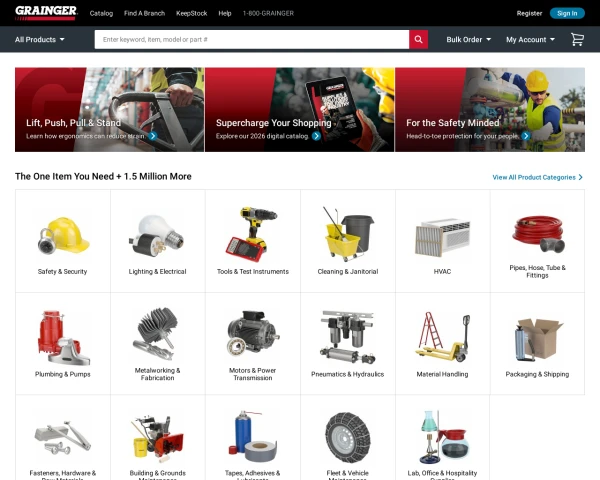This screenshot has width=600, height=480.
Task: Click the Cleaning & Janitorial label
Action: (348, 271)
